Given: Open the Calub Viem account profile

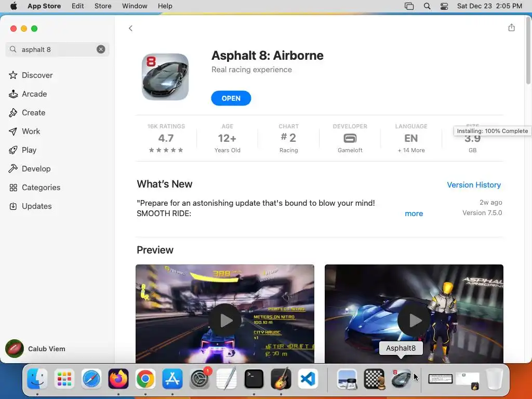Looking at the screenshot, I should coord(35,349).
